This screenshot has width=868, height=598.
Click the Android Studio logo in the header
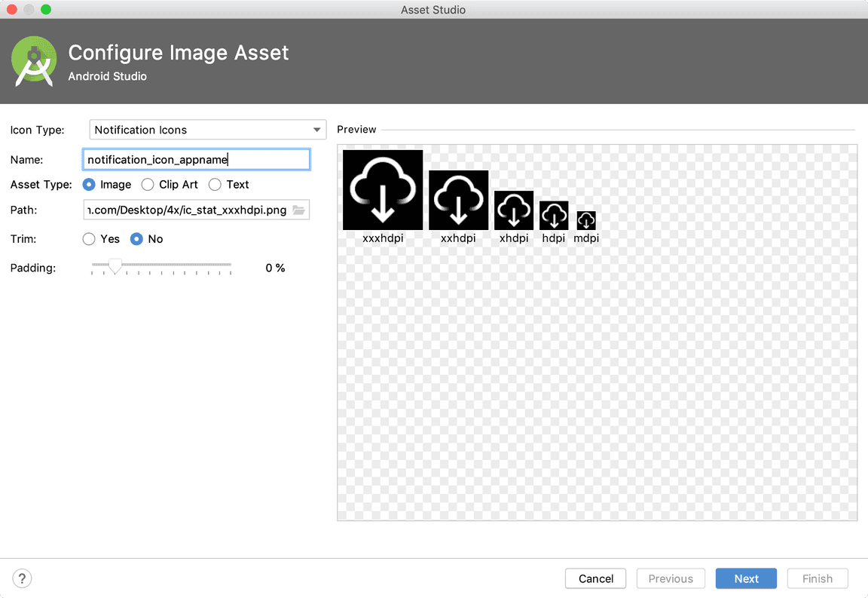click(33, 61)
